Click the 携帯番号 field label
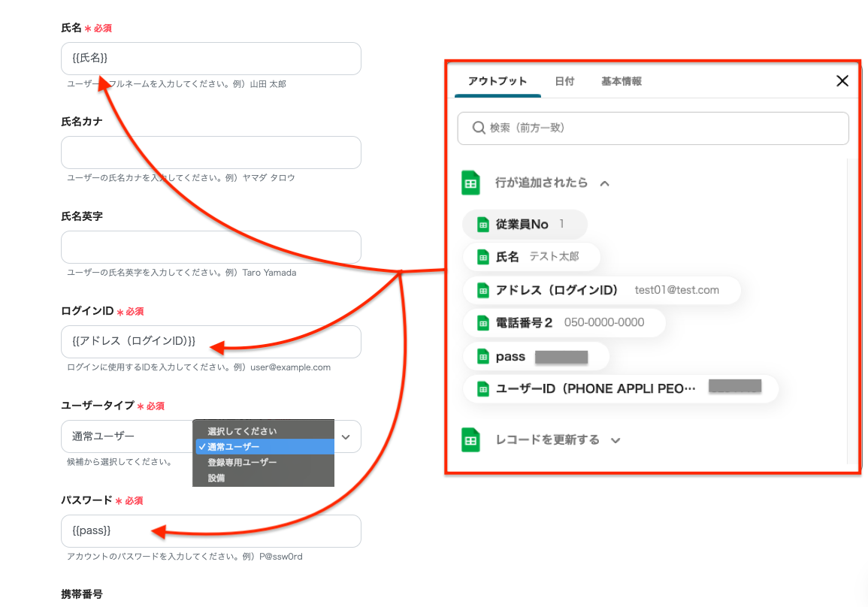This screenshot has width=868, height=607. 82,594
